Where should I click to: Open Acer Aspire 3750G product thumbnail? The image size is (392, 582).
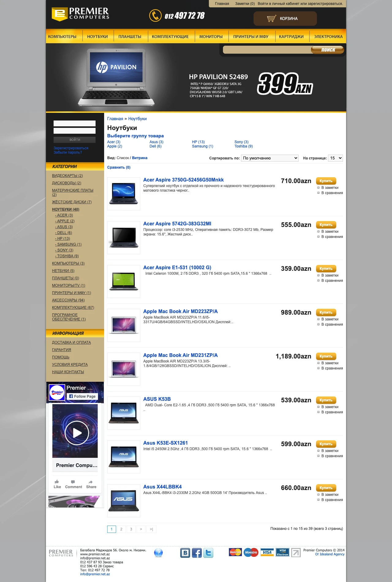(x=124, y=194)
